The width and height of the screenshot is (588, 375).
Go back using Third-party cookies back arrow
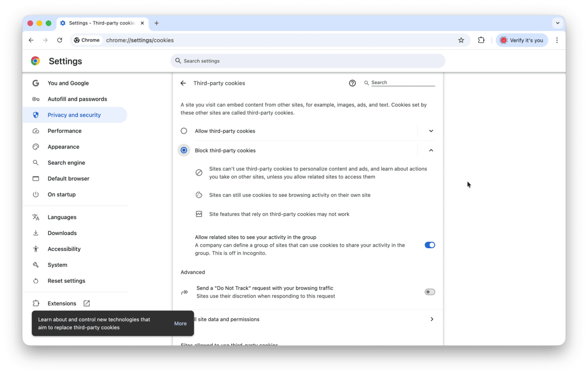[183, 83]
